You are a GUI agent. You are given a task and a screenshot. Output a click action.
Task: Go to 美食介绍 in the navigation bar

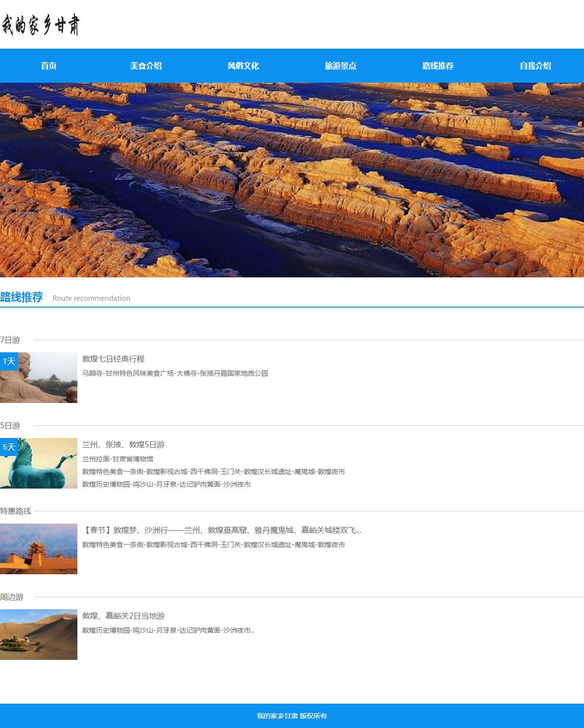pyautogui.click(x=146, y=66)
